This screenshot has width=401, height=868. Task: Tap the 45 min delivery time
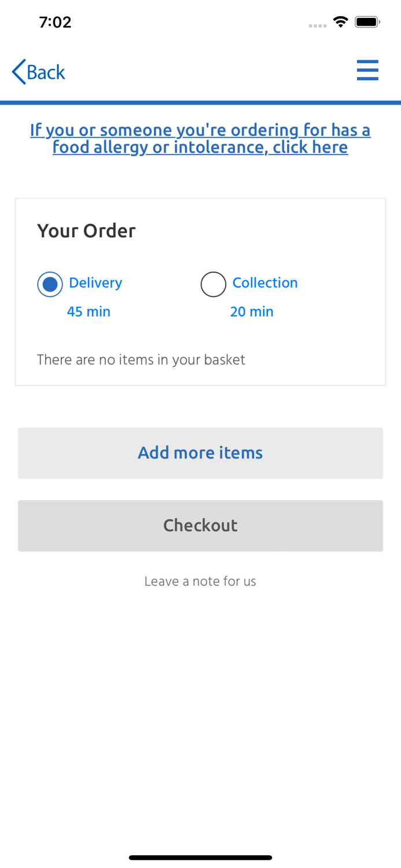[89, 311]
